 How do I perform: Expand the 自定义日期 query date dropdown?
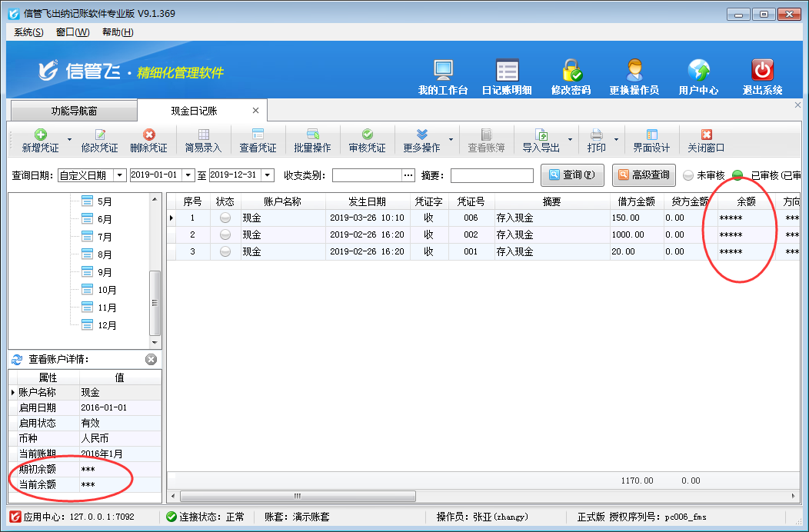pyautogui.click(x=119, y=175)
